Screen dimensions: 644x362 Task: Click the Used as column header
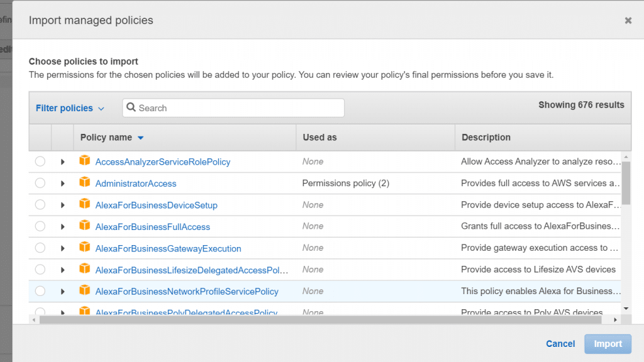(x=319, y=138)
